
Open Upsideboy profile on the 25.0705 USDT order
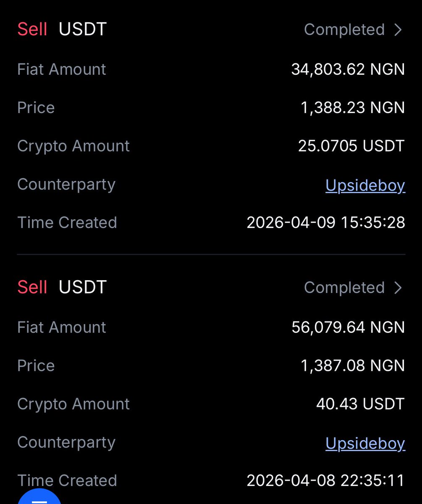point(365,185)
